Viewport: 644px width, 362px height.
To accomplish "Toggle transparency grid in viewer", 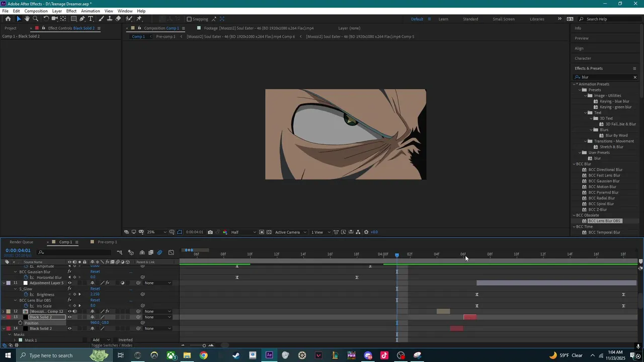I will point(269,232).
